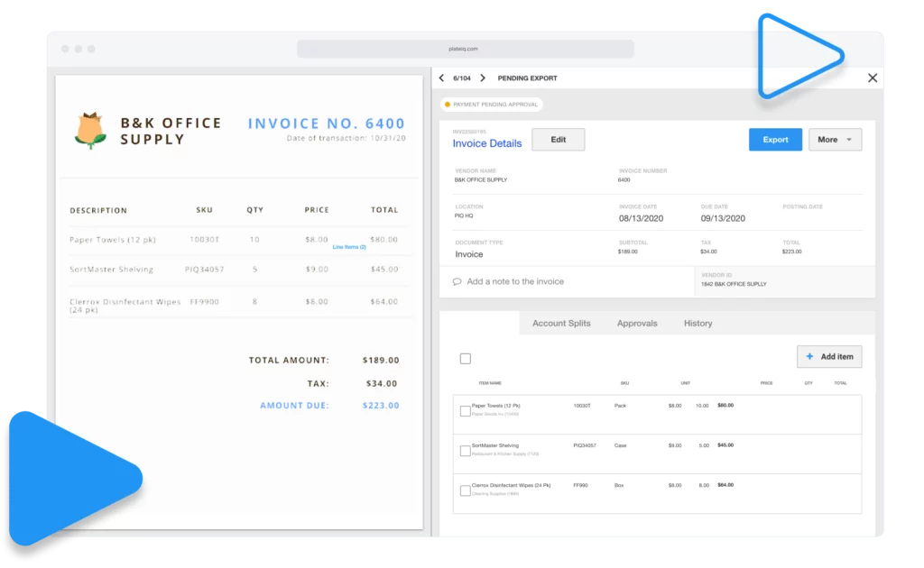The width and height of the screenshot is (924, 568).
Task: Click the speech bubble note icon
Action: (x=458, y=282)
